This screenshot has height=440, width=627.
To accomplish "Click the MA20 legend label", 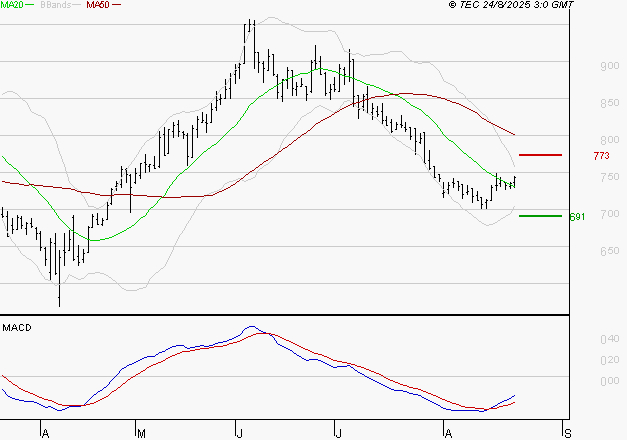I will [x=11, y=5].
